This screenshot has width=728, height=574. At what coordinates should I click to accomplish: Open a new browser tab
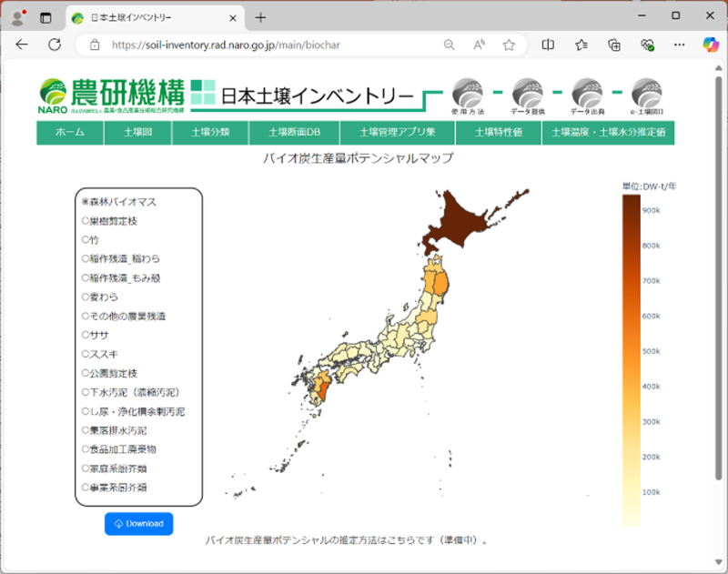click(x=260, y=17)
